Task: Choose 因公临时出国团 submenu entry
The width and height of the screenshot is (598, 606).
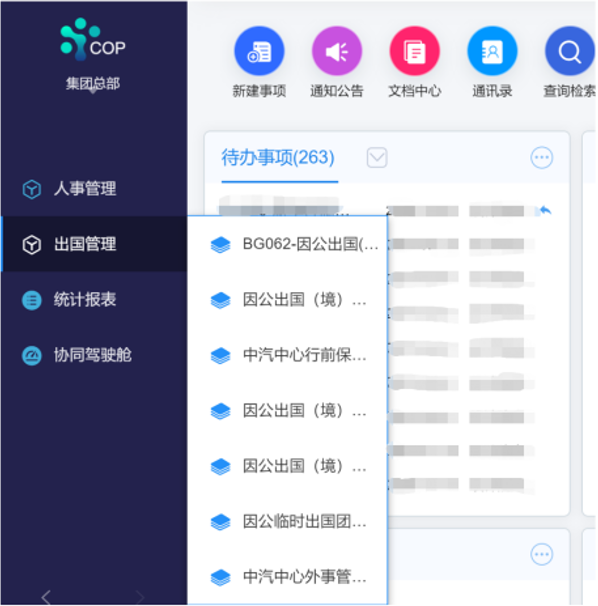Action: [x=288, y=522]
